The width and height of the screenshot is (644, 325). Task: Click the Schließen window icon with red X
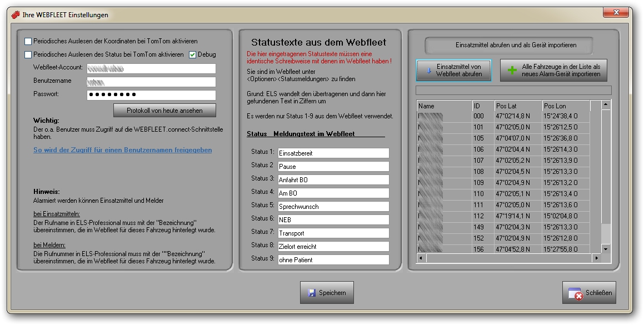tap(576, 293)
